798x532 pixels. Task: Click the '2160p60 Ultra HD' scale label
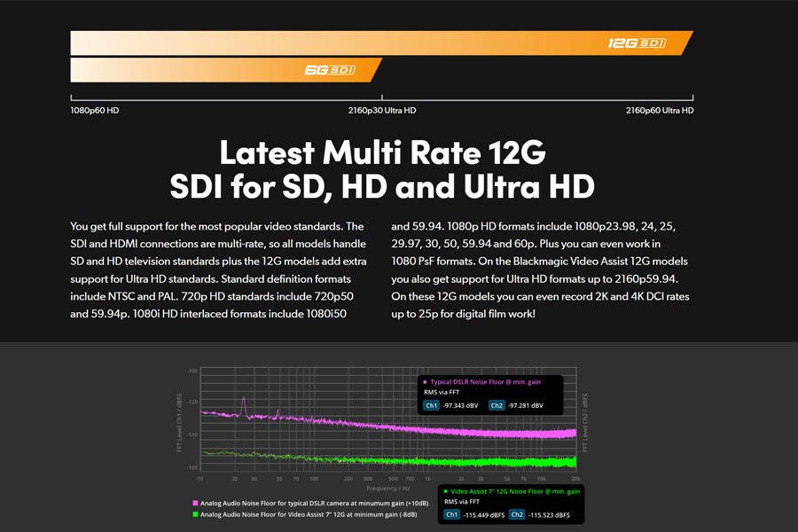coord(660,111)
